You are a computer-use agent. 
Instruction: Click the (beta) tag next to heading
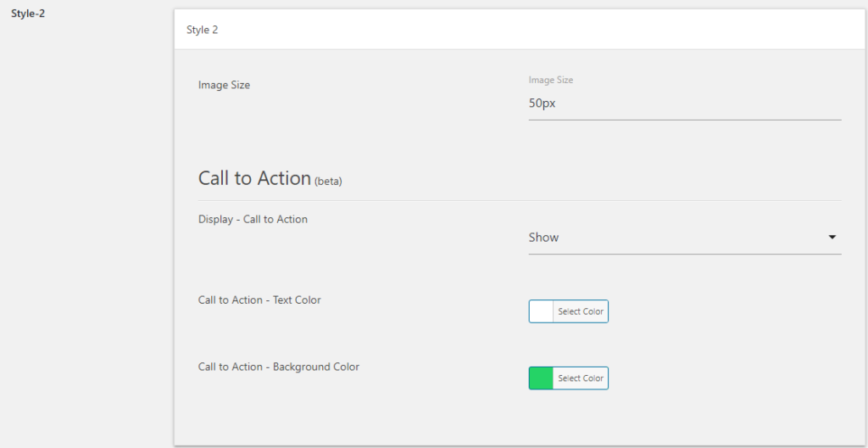(328, 182)
